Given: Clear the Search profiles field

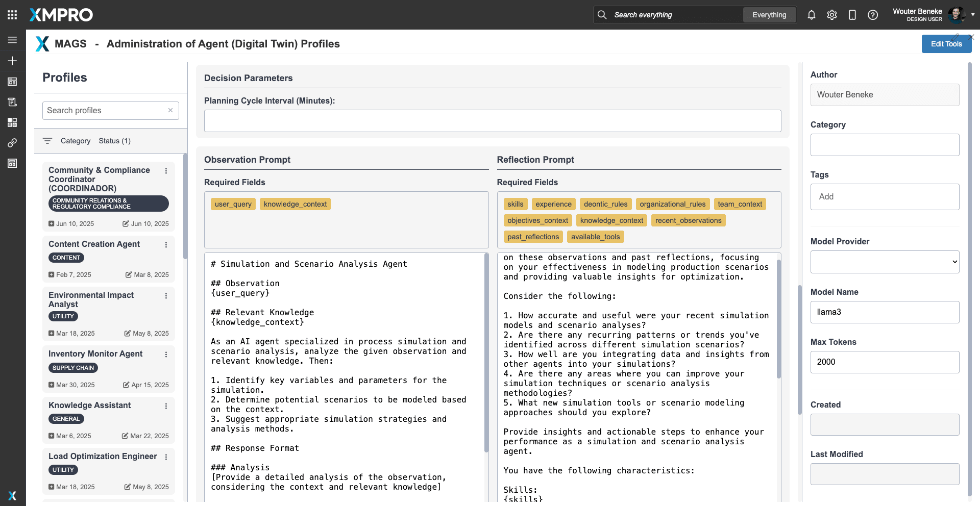Looking at the screenshot, I should 170,110.
